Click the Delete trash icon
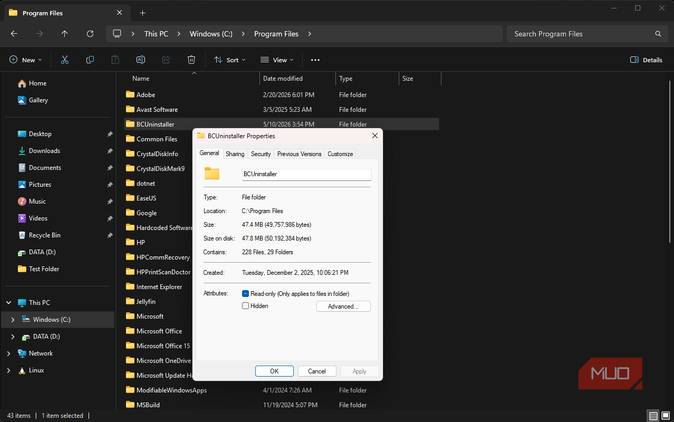The width and height of the screenshot is (674, 422). coord(191,60)
